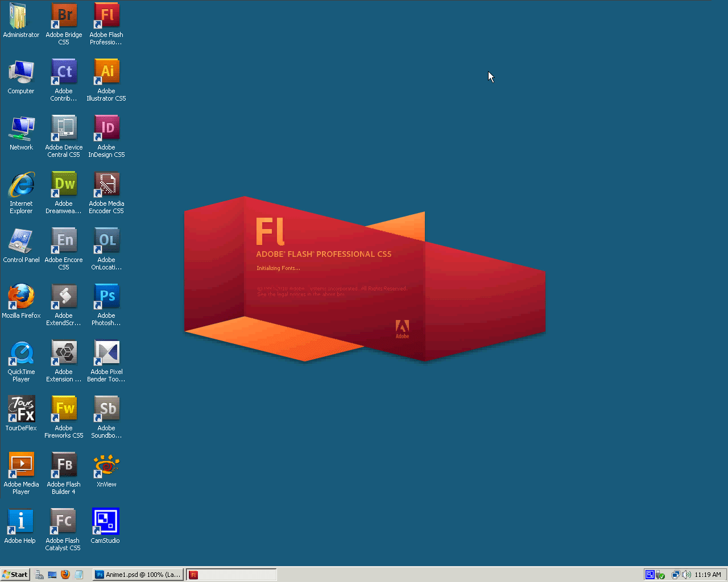Click the Adobe ExtendScript desktop shortcut
Image resolution: width=728 pixels, height=582 pixels.
pyautogui.click(x=64, y=305)
